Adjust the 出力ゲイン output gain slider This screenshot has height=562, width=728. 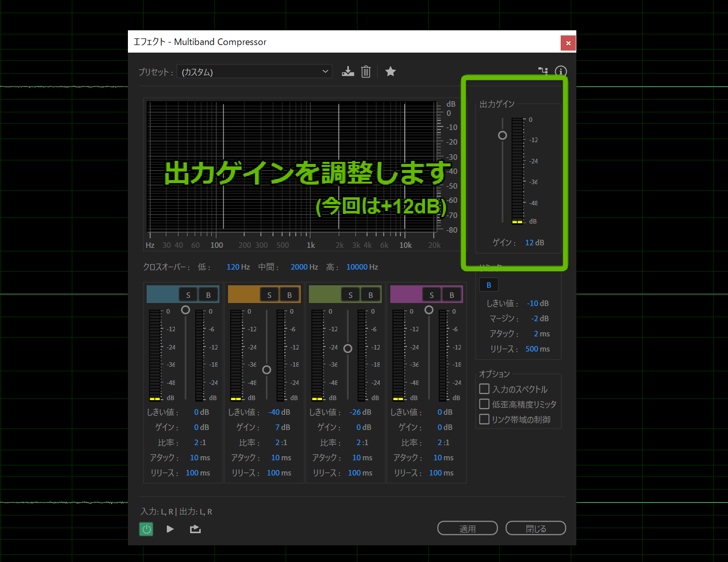click(x=502, y=135)
